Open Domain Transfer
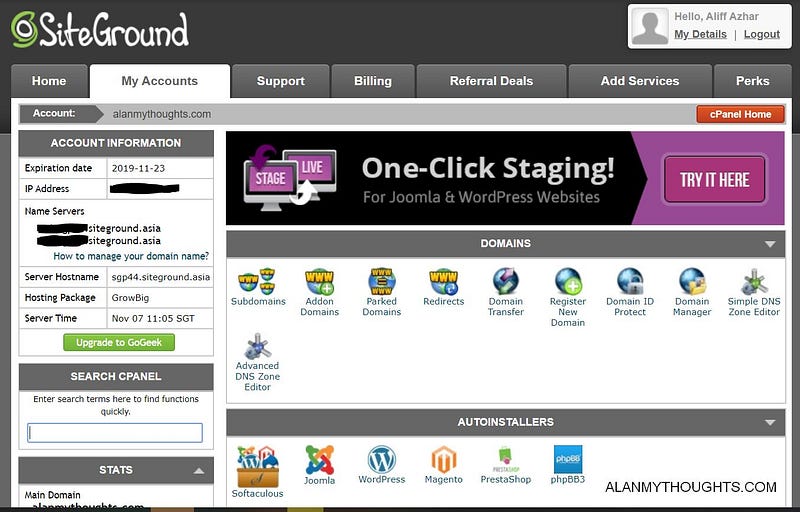800x512 pixels. click(506, 292)
